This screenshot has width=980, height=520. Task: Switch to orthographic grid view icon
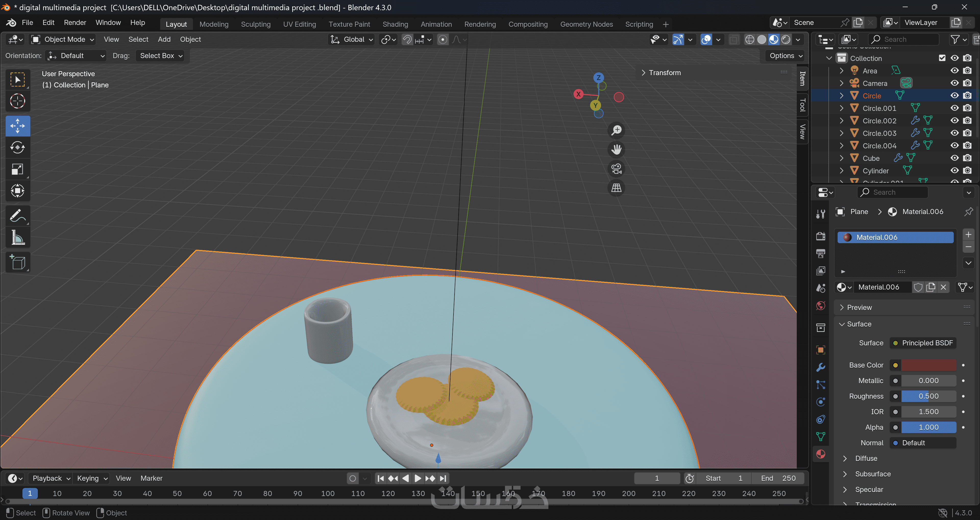(x=616, y=188)
